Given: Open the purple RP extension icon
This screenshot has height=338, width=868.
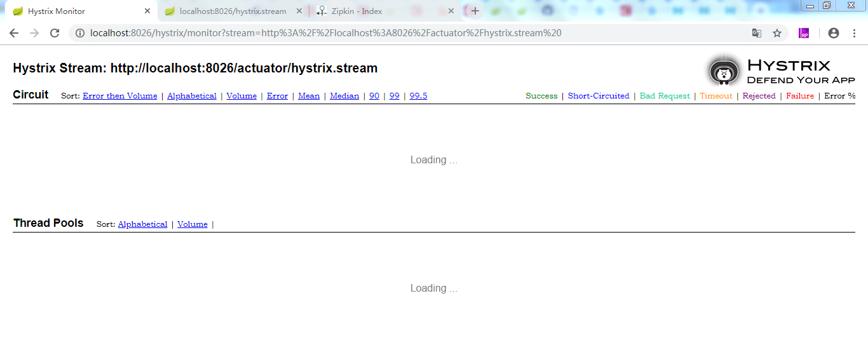Looking at the screenshot, I should (804, 33).
